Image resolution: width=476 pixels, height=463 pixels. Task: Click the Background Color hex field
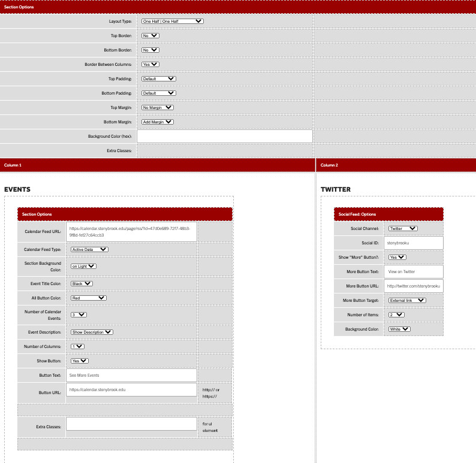tap(225, 137)
